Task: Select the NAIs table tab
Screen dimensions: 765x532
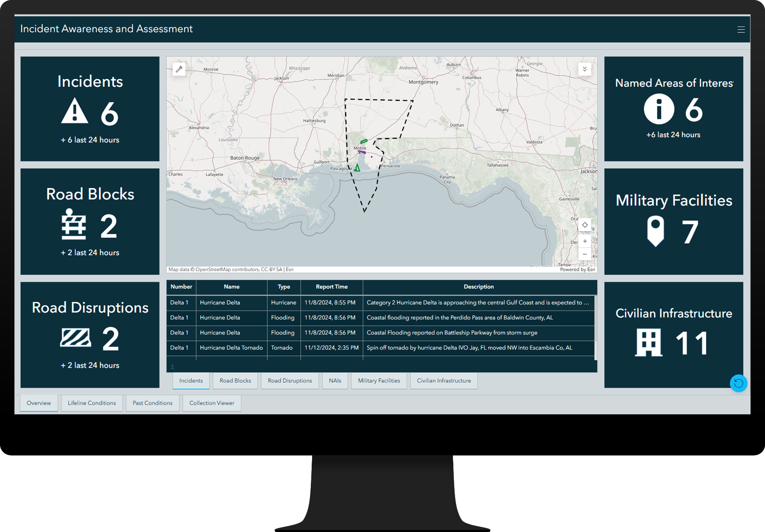Action: (335, 381)
